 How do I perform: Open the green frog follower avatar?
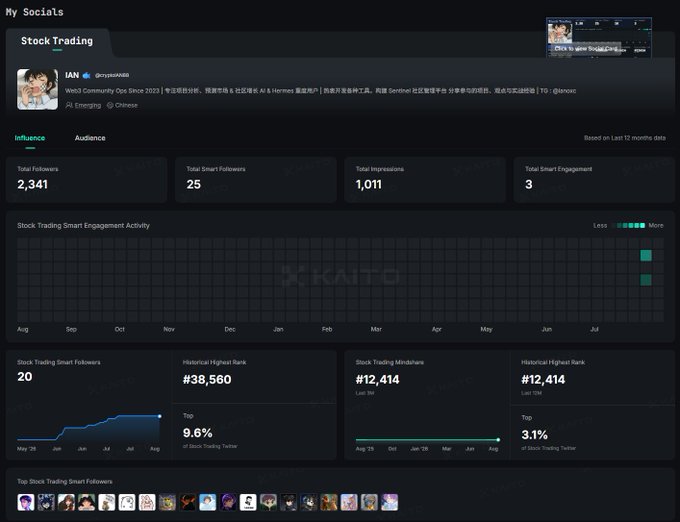tap(167, 502)
